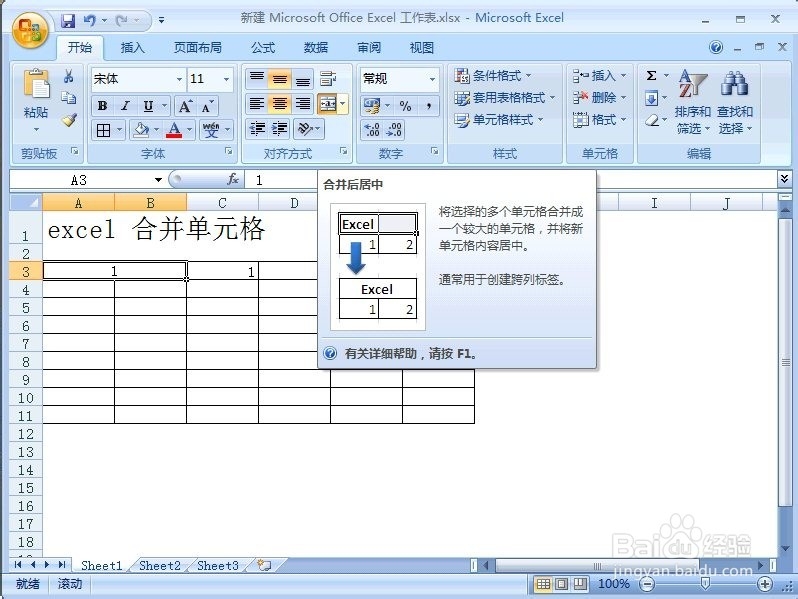
Task: Cut the selection with the scissors icon
Action: (x=69, y=76)
